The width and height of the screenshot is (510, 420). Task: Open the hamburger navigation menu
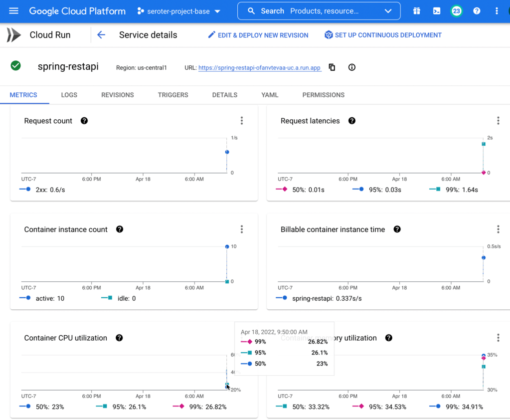13,11
